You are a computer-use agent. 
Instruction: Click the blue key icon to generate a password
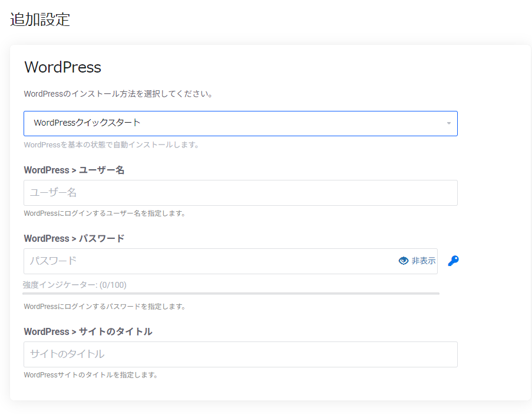pyautogui.click(x=453, y=261)
